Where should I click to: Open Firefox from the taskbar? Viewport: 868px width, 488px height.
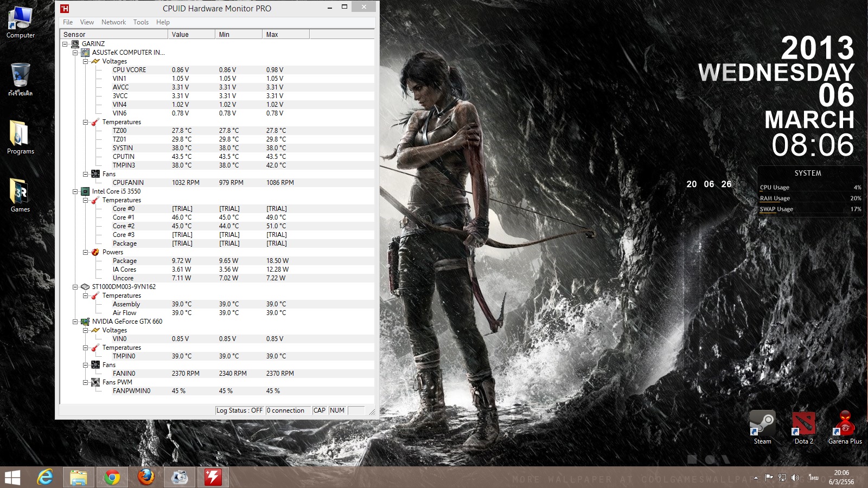(146, 478)
